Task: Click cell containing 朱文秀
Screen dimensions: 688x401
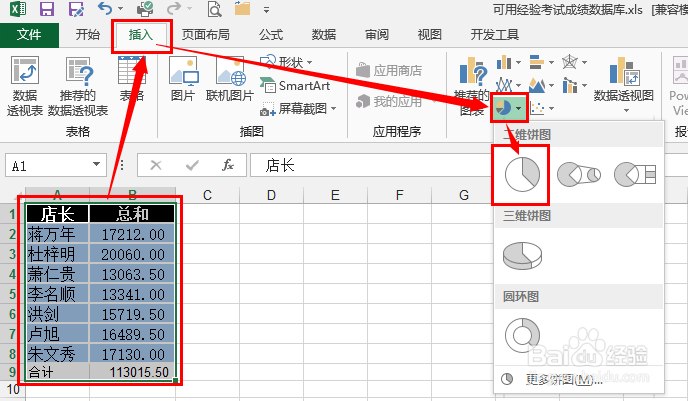Action: pyautogui.click(x=57, y=354)
